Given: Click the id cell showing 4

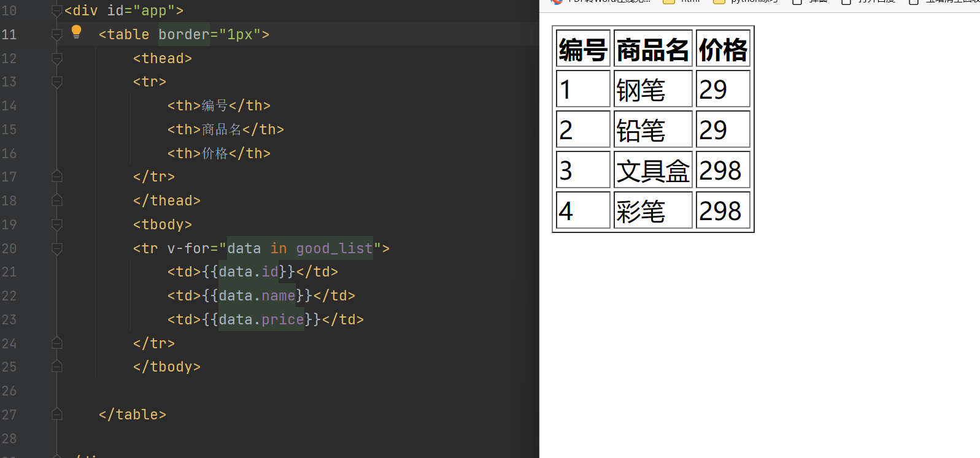Looking at the screenshot, I should (x=583, y=210).
